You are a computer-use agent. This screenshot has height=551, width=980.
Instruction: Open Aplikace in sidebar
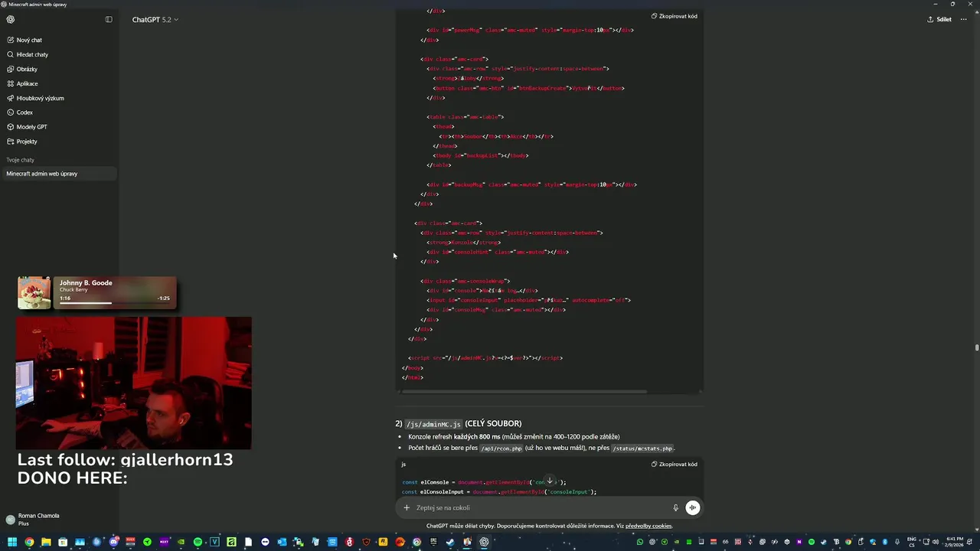(27, 83)
